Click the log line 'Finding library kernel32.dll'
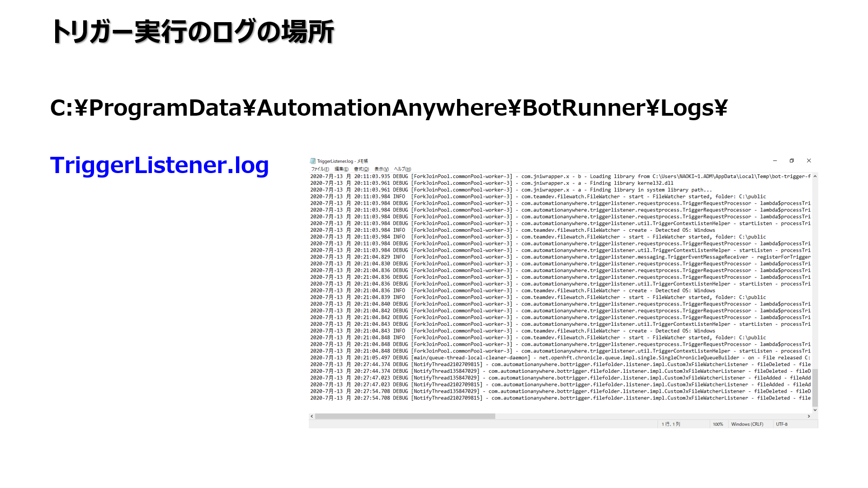Screen dimensions: 868x488 click(492, 183)
